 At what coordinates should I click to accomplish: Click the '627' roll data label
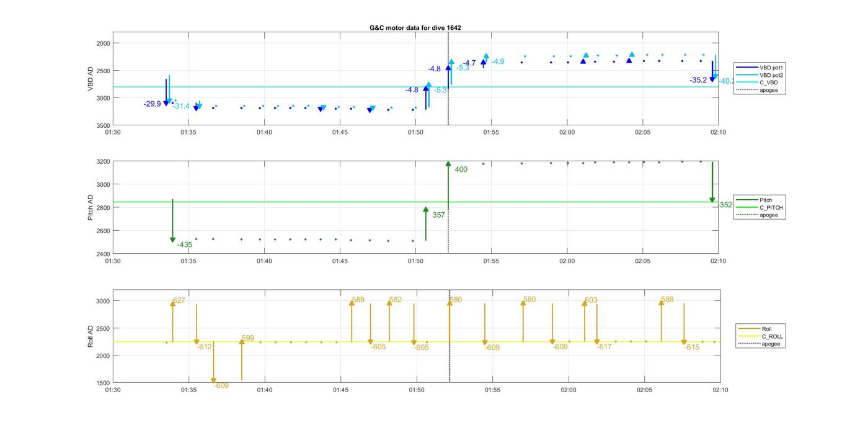click(179, 300)
